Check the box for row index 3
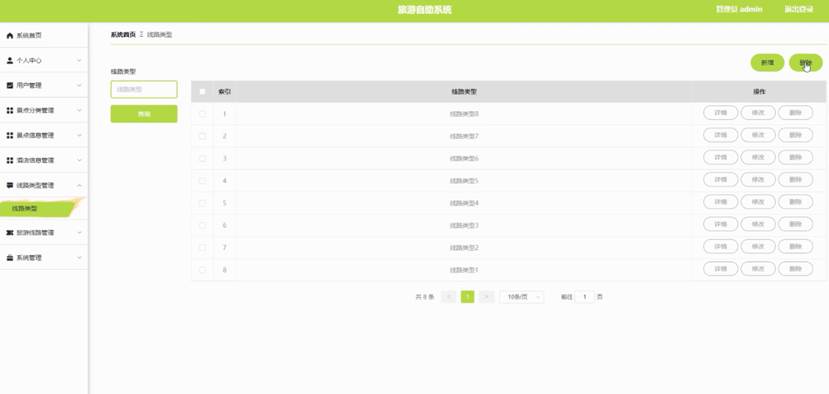This screenshot has height=394, width=829. [x=202, y=158]
